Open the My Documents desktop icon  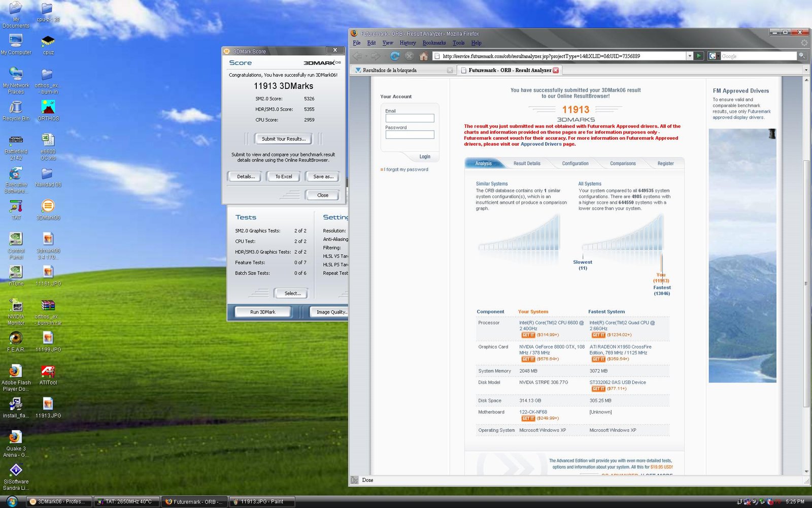[x=16, y=14]
